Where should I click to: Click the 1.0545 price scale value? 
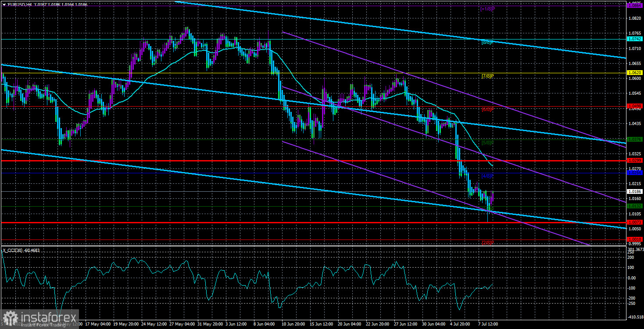click(x=634, y=93)
